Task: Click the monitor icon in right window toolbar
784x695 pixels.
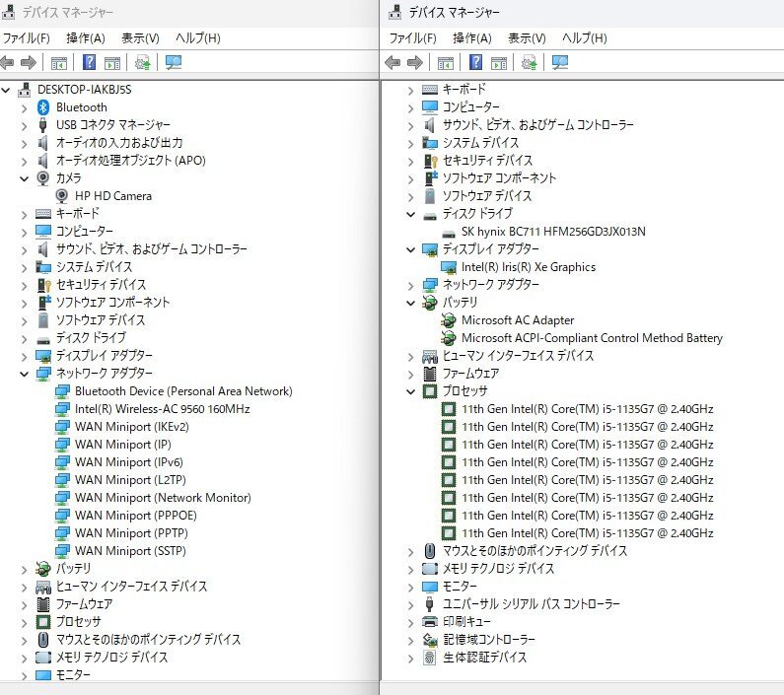Action: [559, 62]
